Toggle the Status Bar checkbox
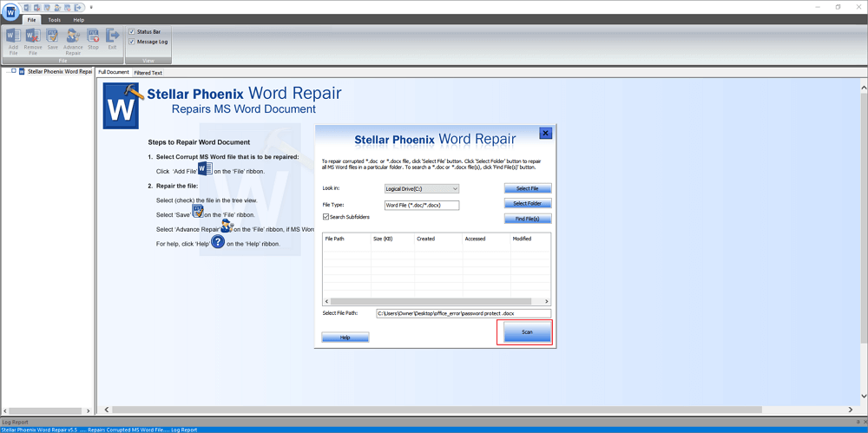This screenshot has width=868, height=433. point(132,32)
